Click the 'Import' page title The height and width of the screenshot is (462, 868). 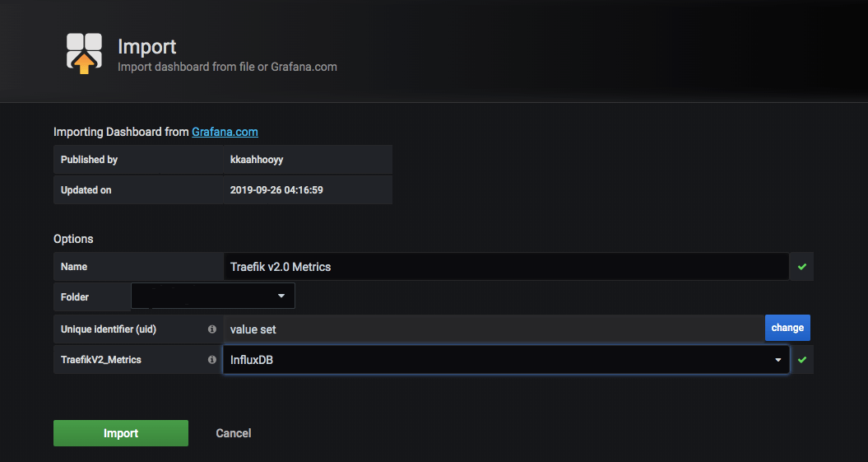point(146,47)
